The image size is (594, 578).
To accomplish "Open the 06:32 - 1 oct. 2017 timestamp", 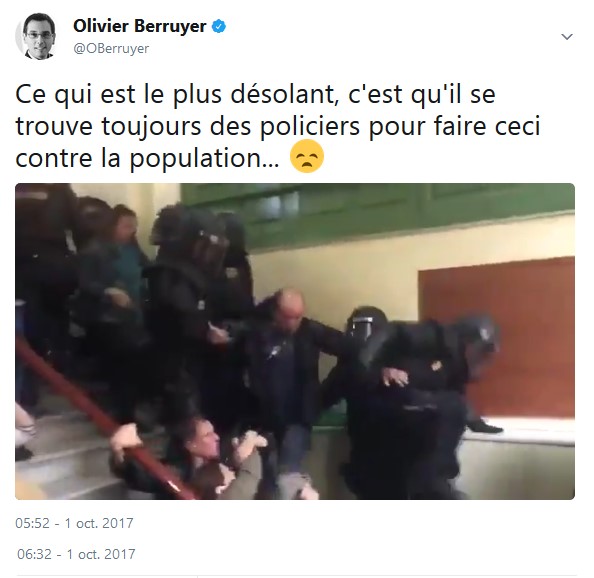I will [x=76, y=554].
